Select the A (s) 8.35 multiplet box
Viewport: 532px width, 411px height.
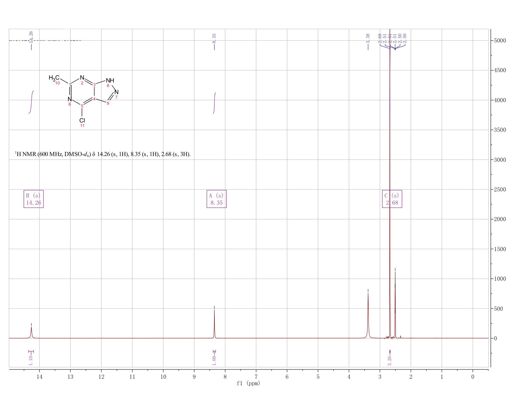[217, 199]
